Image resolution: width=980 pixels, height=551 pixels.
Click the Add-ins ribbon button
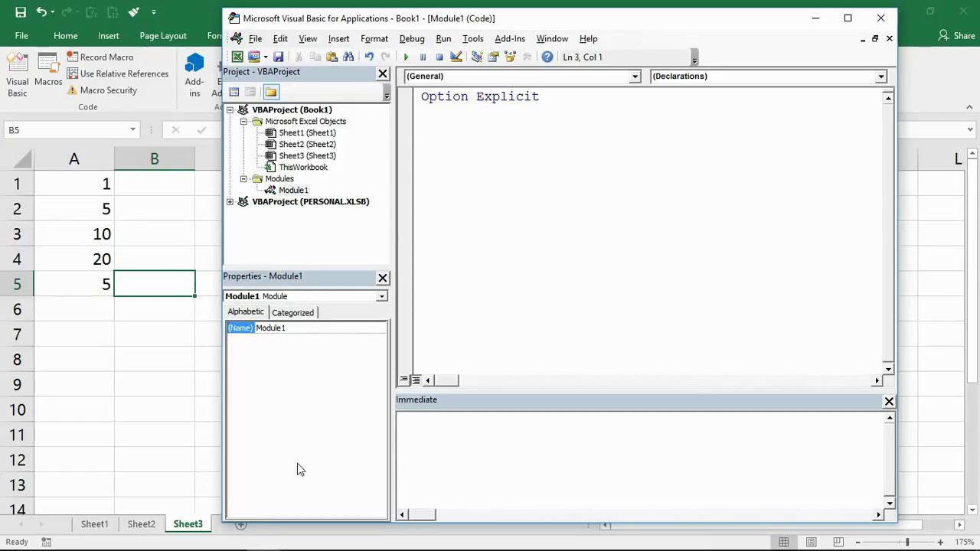[194, 76]
